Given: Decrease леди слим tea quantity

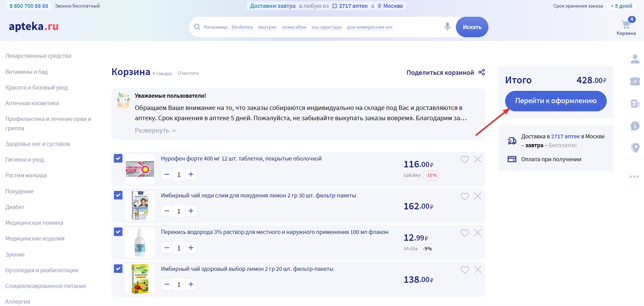Looking at the screenshot, I should [167, 211].
